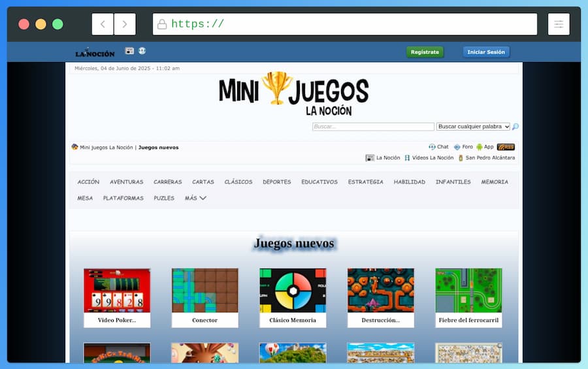Image resolution: width=588 pixels, height=369 pixels.
Task: Open the CARRERAS category
Action: click(x=168, y=182)
